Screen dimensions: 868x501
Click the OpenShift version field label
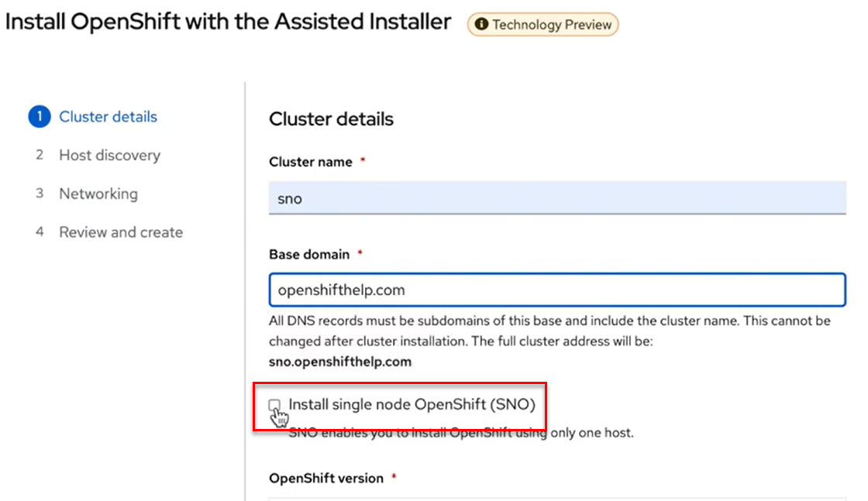326,479
